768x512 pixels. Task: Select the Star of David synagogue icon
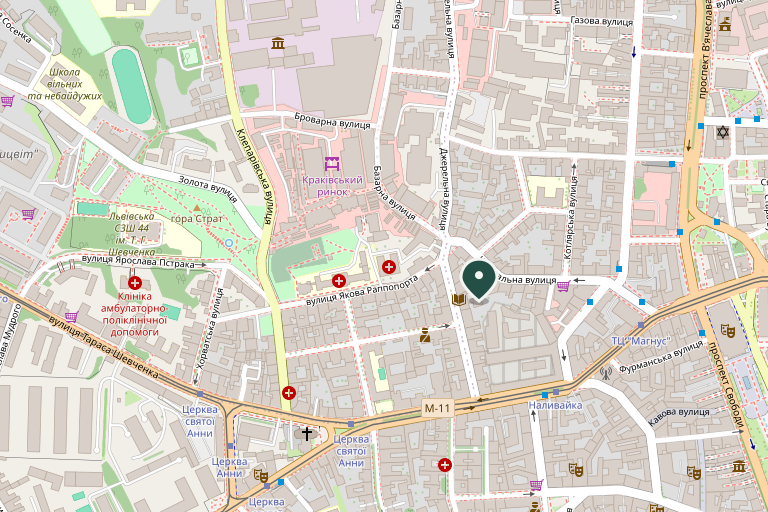[723, 132]
